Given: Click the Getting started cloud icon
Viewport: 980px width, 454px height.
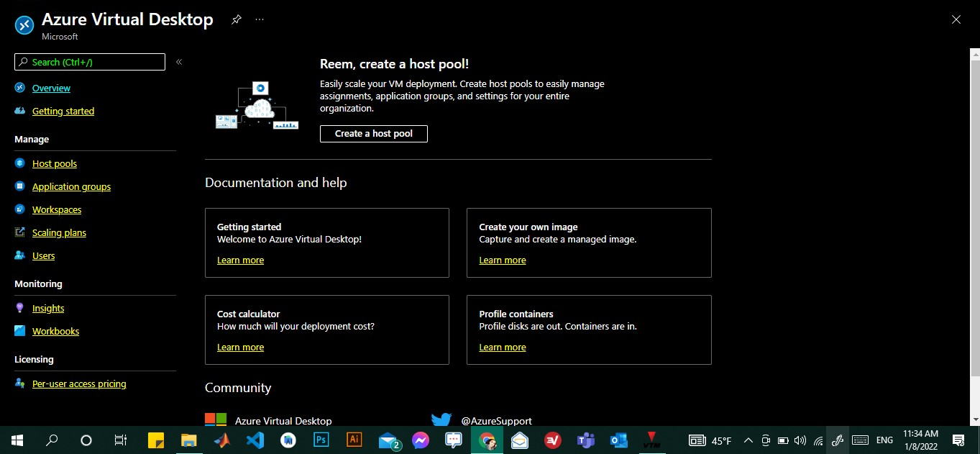Looking at the screenshot, I should tap(19, 111).
